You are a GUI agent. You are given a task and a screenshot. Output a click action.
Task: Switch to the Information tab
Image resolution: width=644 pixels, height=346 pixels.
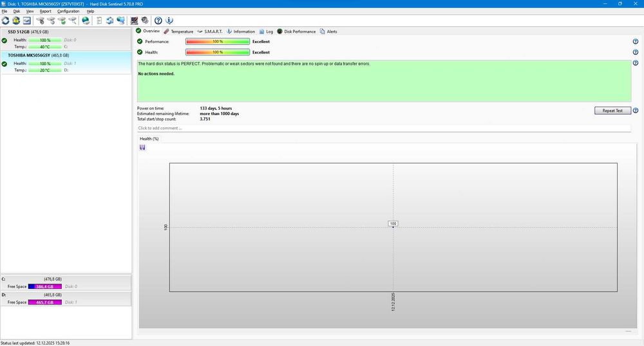pos(241,32)
